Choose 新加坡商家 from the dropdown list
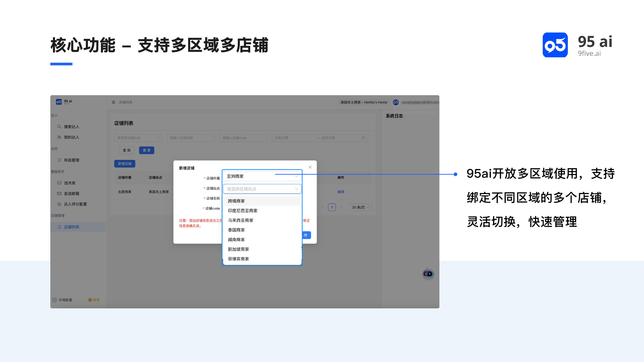 coord(262,249)
